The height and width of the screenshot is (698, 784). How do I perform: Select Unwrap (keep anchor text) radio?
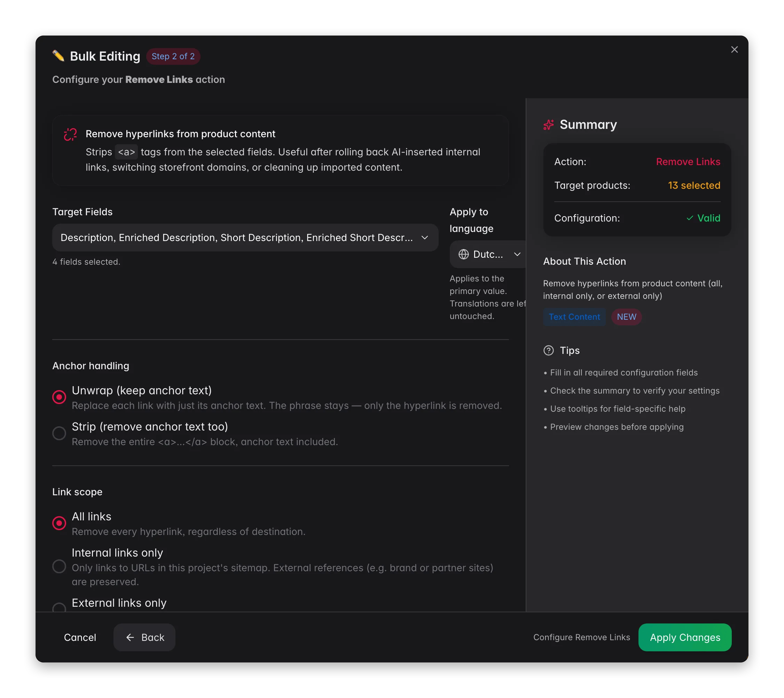coord(59,397)
